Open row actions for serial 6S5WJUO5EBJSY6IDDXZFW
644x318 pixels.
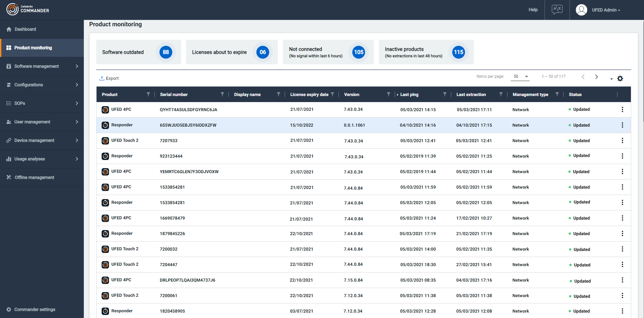pyautogui.click(x=622, y=125)
